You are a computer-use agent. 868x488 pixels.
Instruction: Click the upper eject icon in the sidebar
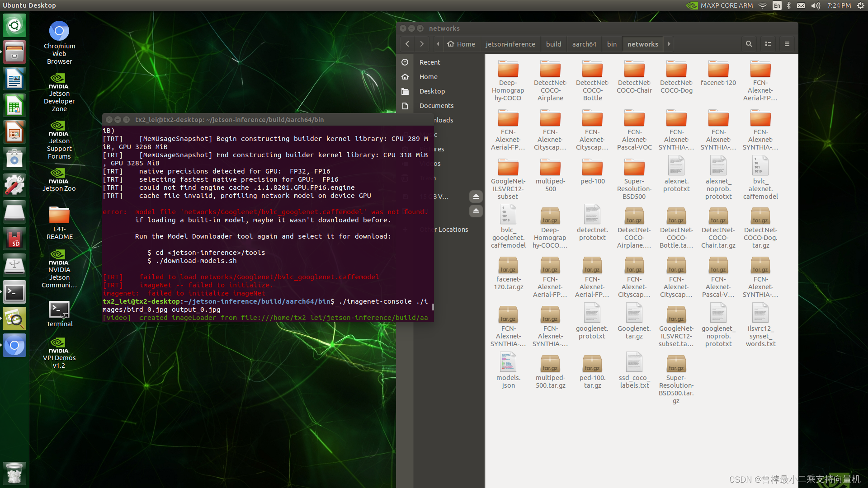tap(476, 197)
